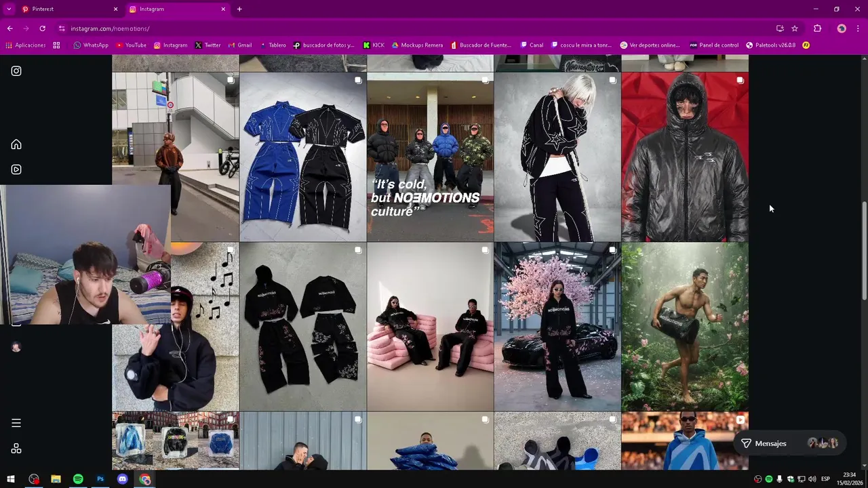Open Photoshop from the taskbar
868x488 pixels.
click(x=100, y=479)
